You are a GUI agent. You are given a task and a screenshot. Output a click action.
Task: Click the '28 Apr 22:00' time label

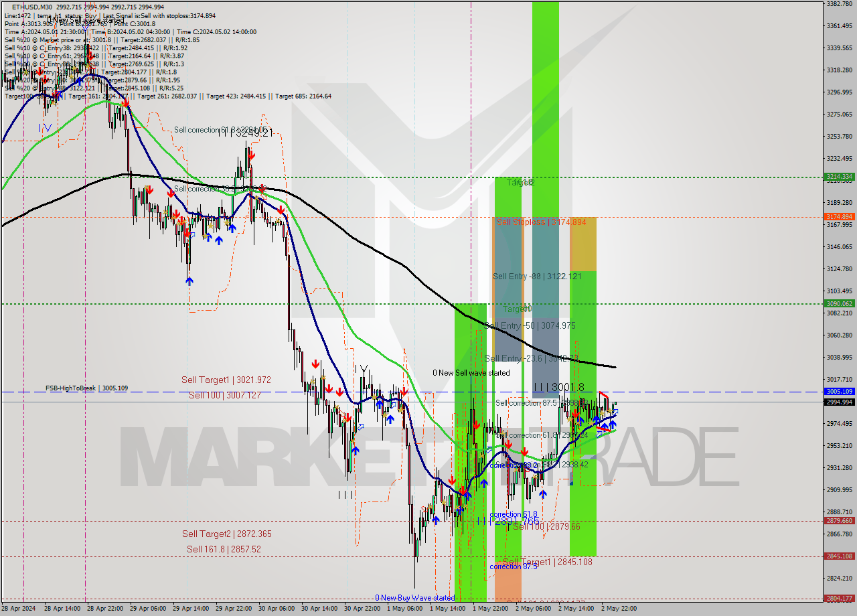click(104, 609)
